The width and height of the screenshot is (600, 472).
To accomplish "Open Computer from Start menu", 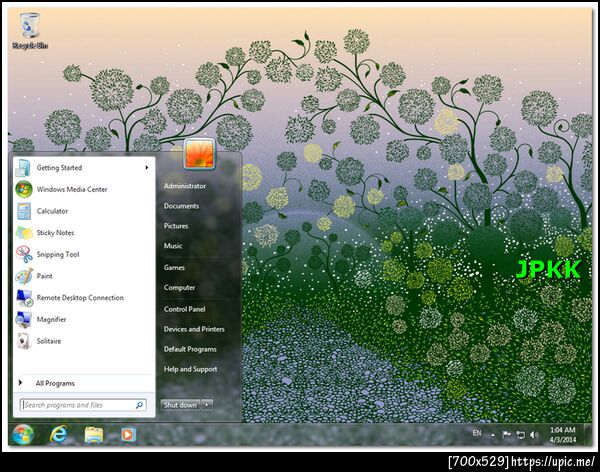I will click(x=179, y=287).
